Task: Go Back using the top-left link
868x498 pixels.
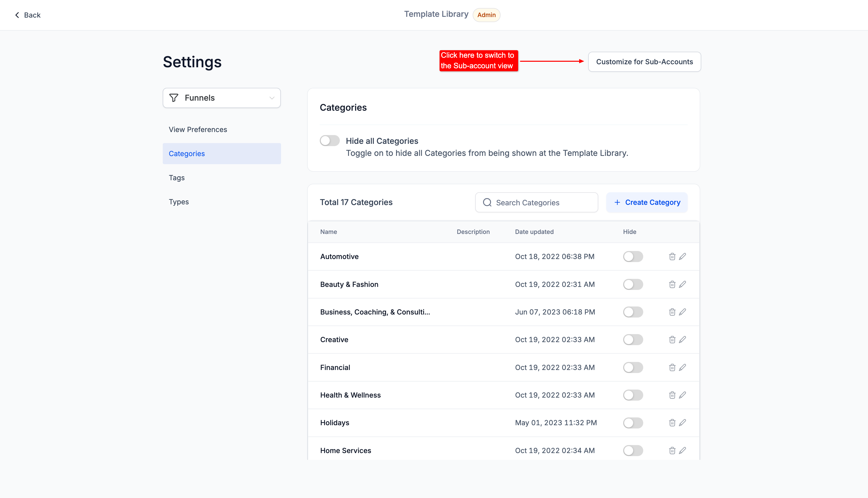Action: click(x=28, y=15)
